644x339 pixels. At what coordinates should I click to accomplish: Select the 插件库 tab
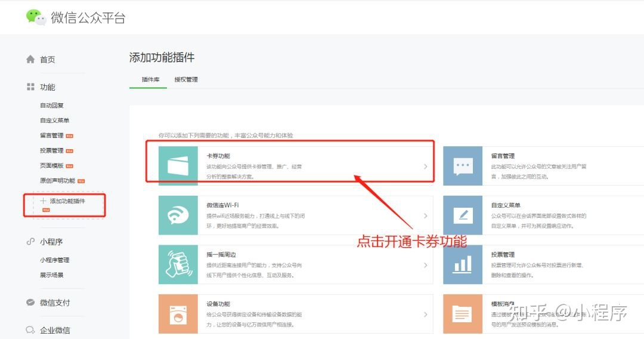pos(150,79)
